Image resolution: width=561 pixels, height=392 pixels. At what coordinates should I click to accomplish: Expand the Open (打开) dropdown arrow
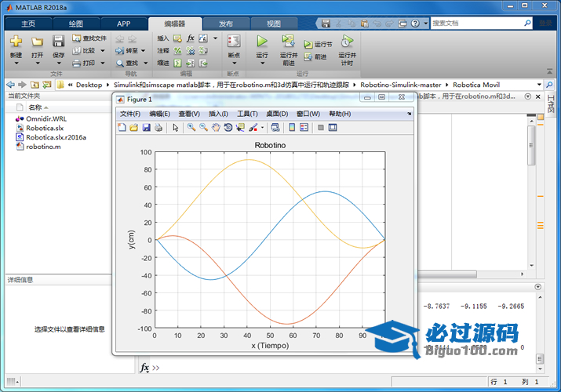(37, 64)
